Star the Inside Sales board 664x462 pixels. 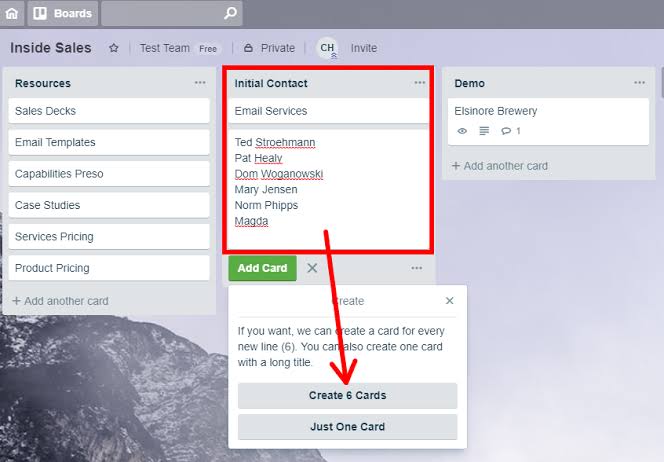coord(113,48)
